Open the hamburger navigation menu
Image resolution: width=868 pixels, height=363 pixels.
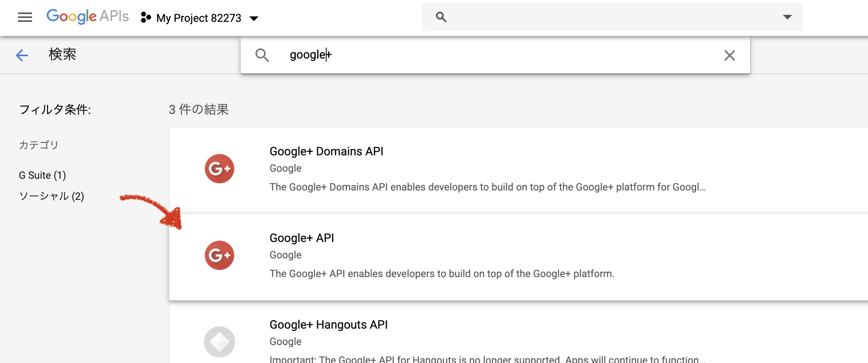coord(25,17)
